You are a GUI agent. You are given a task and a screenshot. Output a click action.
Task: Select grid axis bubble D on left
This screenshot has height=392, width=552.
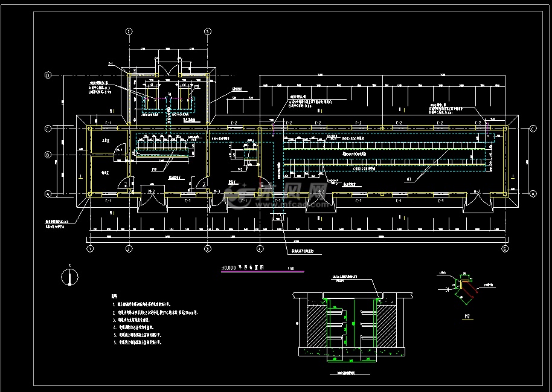tap(47, 76)
